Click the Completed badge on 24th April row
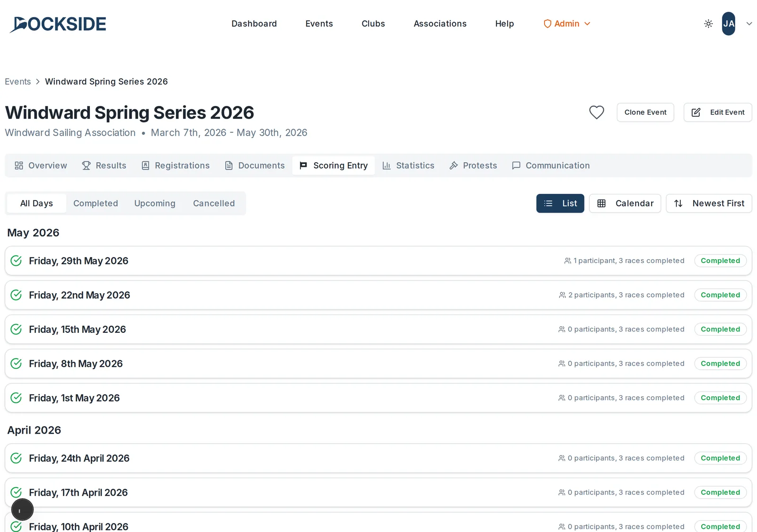Viewport: 757px width, 532px height. [720, 458]
